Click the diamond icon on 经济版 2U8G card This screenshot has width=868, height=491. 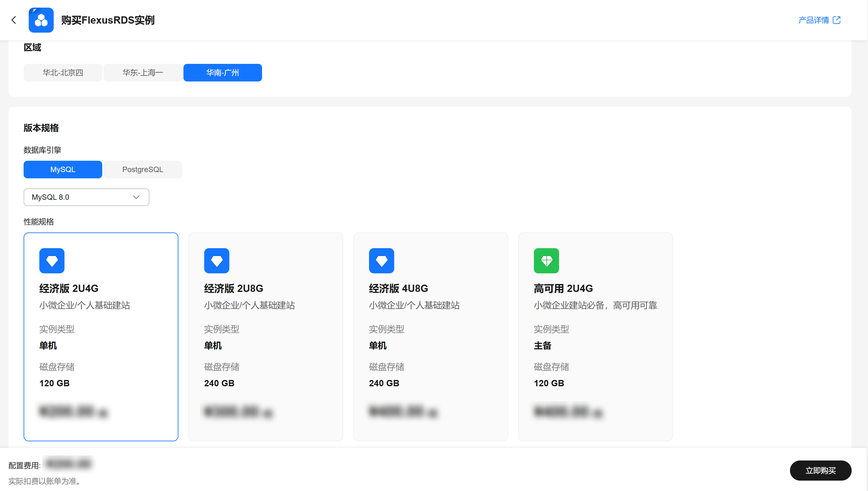216,261
